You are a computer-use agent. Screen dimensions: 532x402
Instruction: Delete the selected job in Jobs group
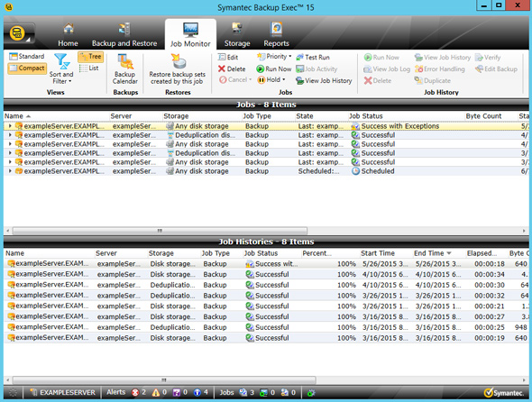(232, 69)
